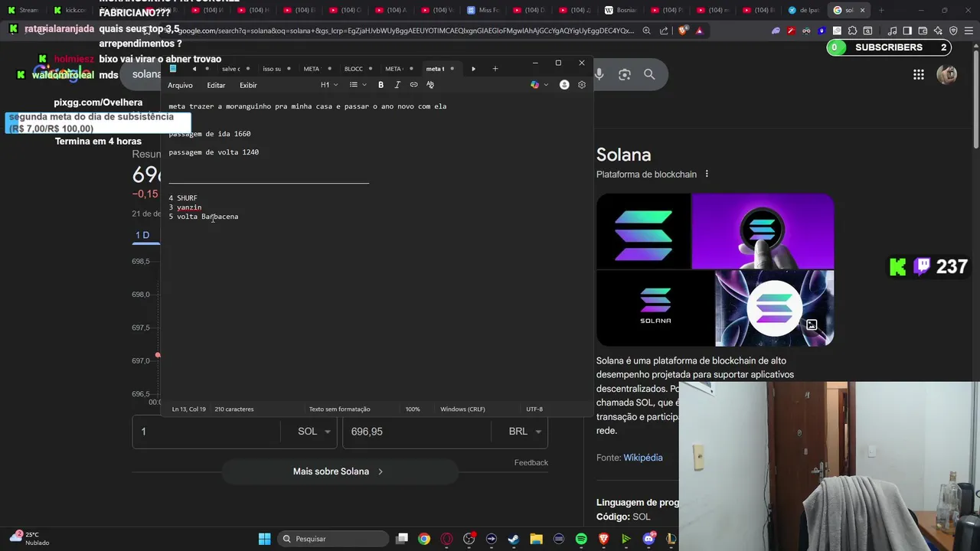The height and width of the screenshot is (551, 980).
Task: Open the Solana logo thumbnail on black background
Action: [644, 231]
